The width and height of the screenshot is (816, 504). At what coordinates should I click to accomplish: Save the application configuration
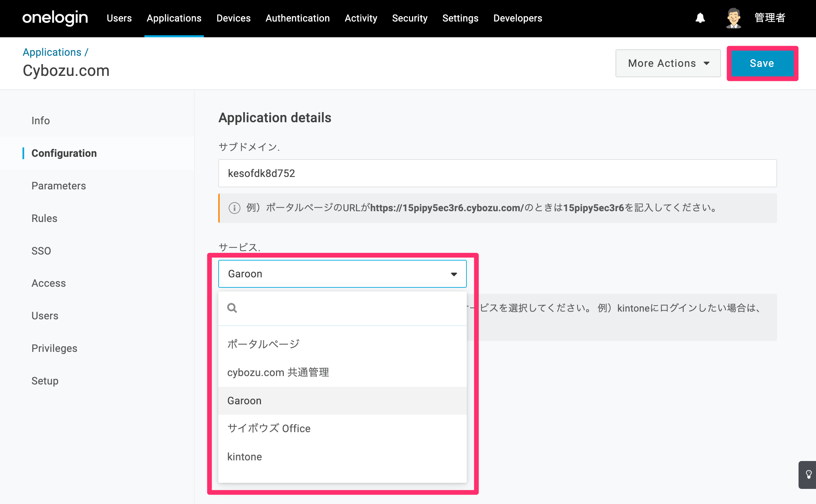[x=762, y=63]
